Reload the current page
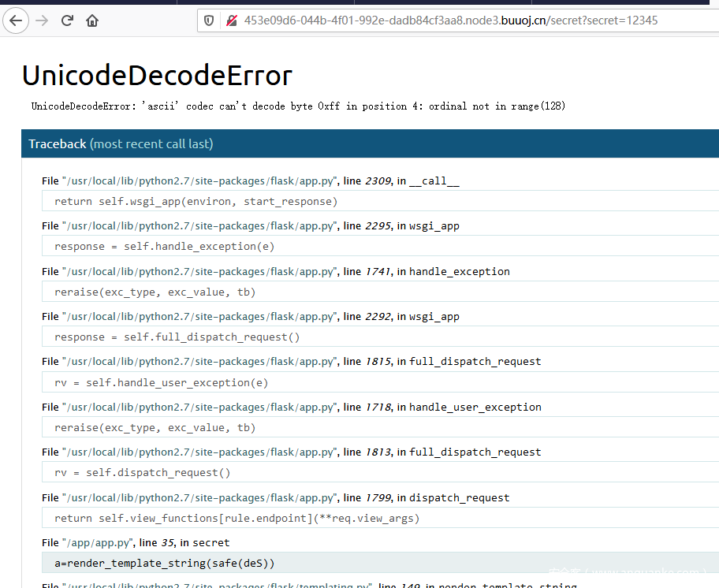This screenshot has width=719, height=588. [x=68, y=20]
